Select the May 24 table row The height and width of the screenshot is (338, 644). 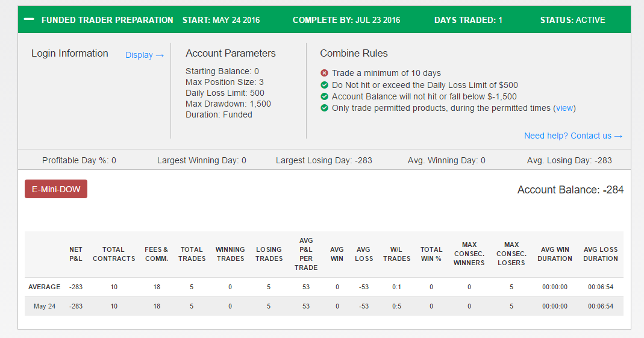(x=324, y=307)
